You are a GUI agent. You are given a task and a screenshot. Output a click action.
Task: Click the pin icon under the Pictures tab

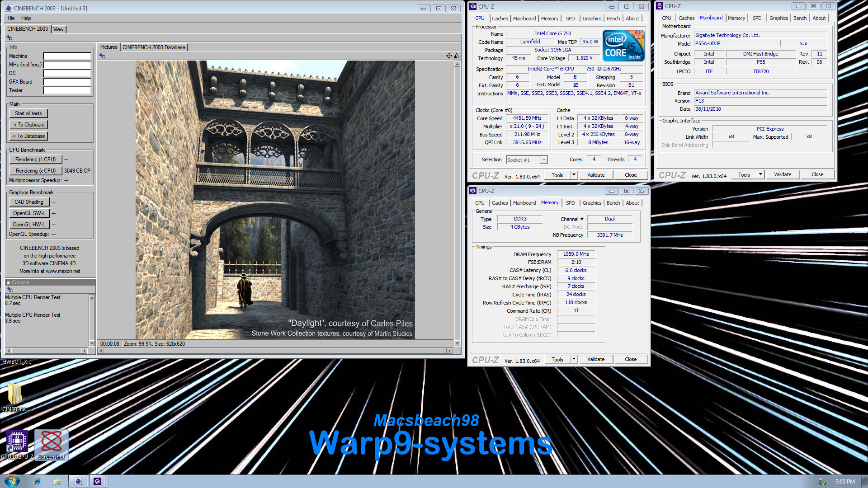coord(102,56)
